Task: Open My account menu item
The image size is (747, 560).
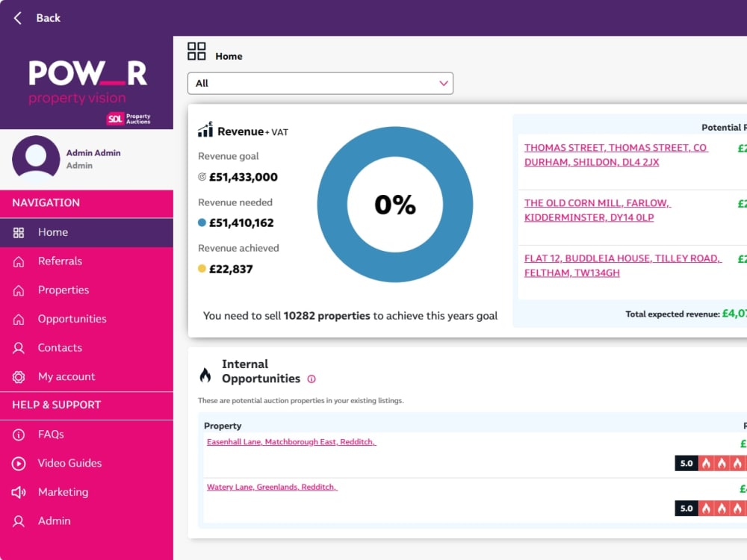Action: pos(87,377)
